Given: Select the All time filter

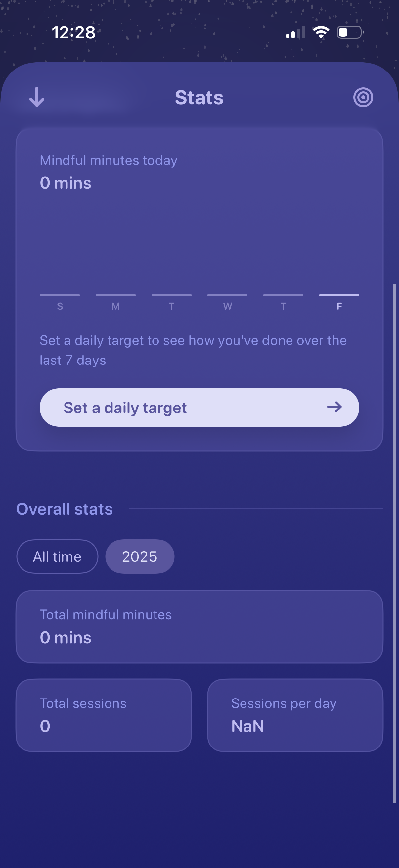Looking at the screenshot, I should [x=57, y=556].
